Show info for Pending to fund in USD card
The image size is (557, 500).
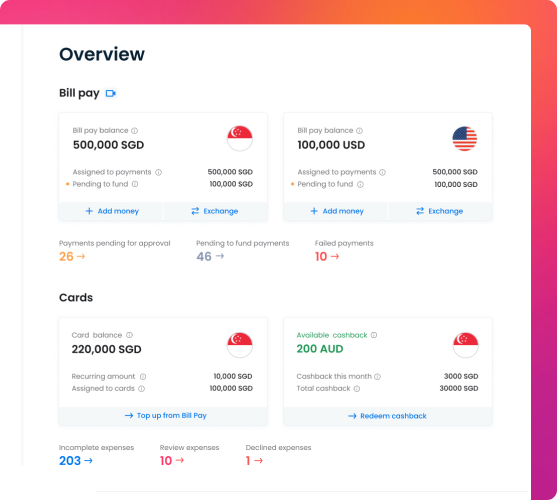(360, 184)
